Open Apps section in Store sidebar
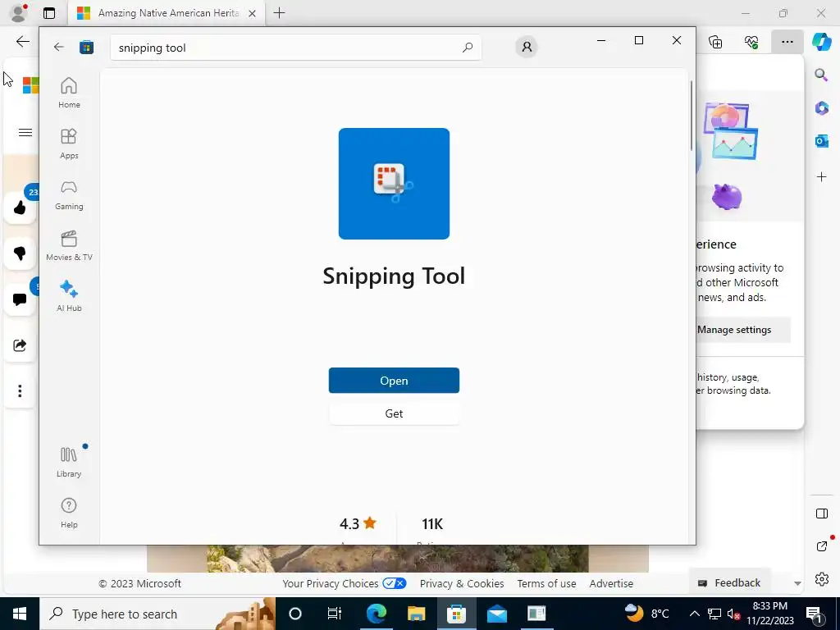Screen dimensions: 840x630 [x=69, y=144]
